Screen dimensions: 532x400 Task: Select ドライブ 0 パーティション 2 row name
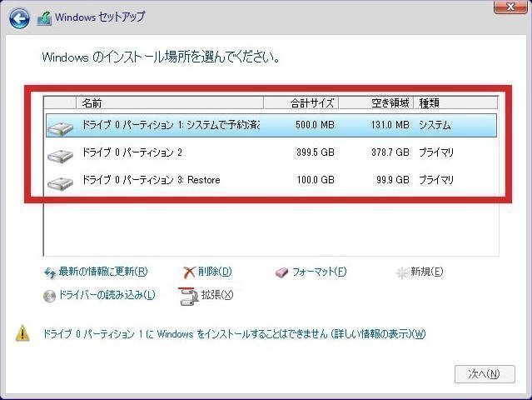132,152
